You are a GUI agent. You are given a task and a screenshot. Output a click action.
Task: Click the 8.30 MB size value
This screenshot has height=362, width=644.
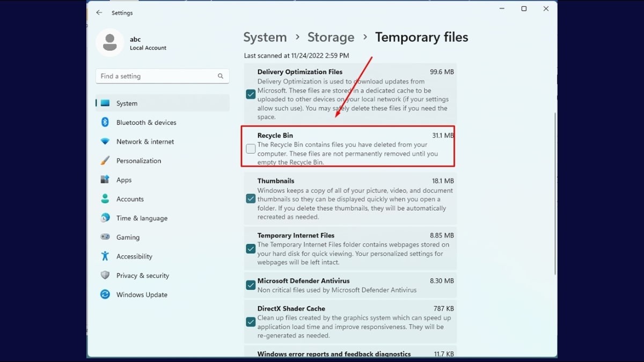442,281
